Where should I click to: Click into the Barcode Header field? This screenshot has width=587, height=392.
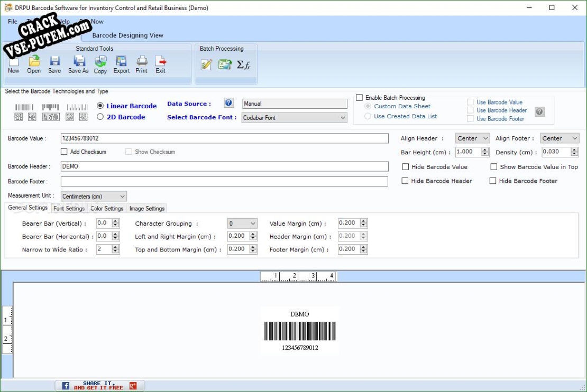225,166
